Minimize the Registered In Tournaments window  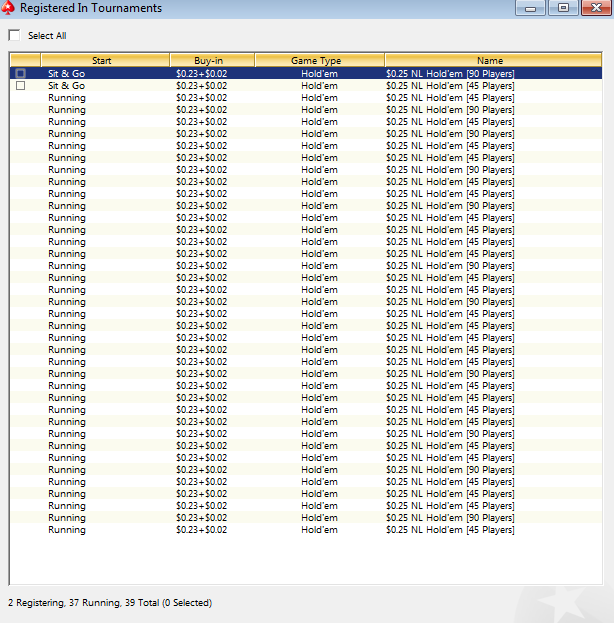(x=530, y=8)
